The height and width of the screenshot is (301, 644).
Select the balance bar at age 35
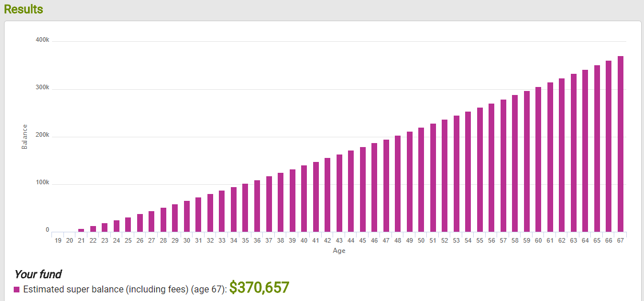coord(245,208)
